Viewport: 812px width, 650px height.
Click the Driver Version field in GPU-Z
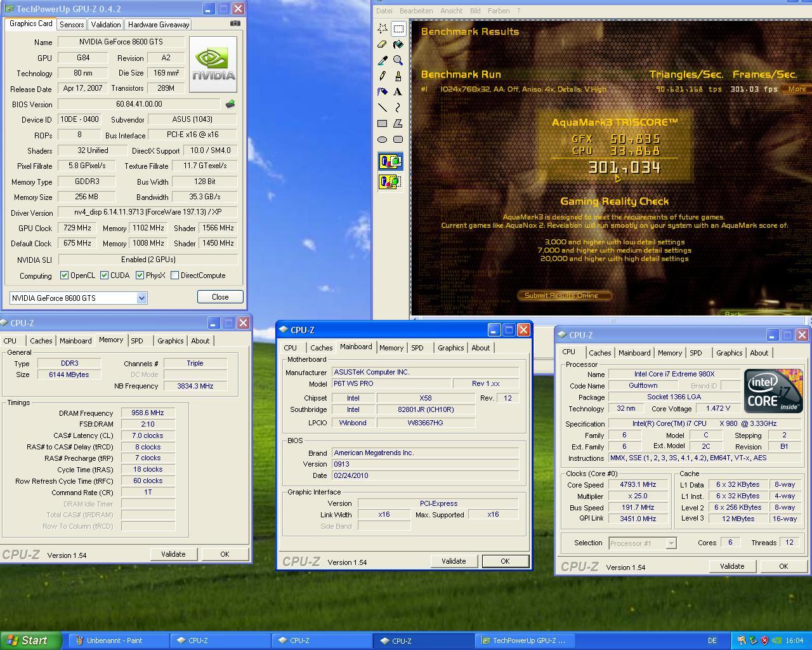click(148, 213)
